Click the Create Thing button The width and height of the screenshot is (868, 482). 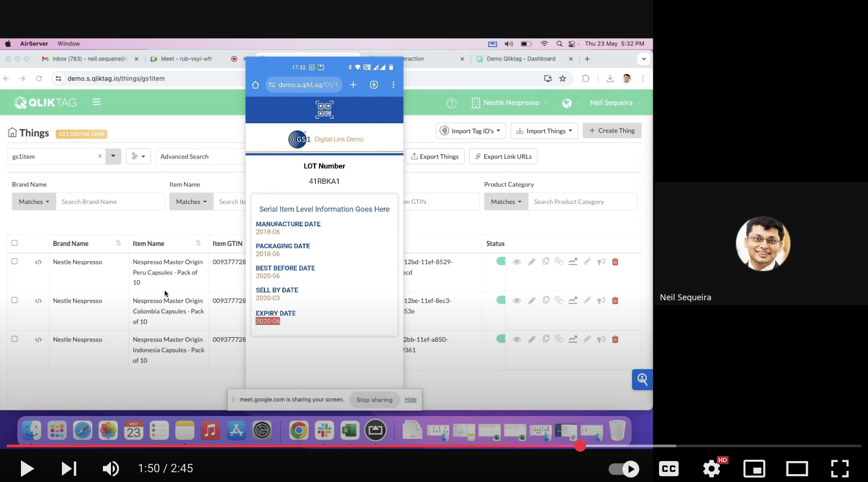[612, 131]
